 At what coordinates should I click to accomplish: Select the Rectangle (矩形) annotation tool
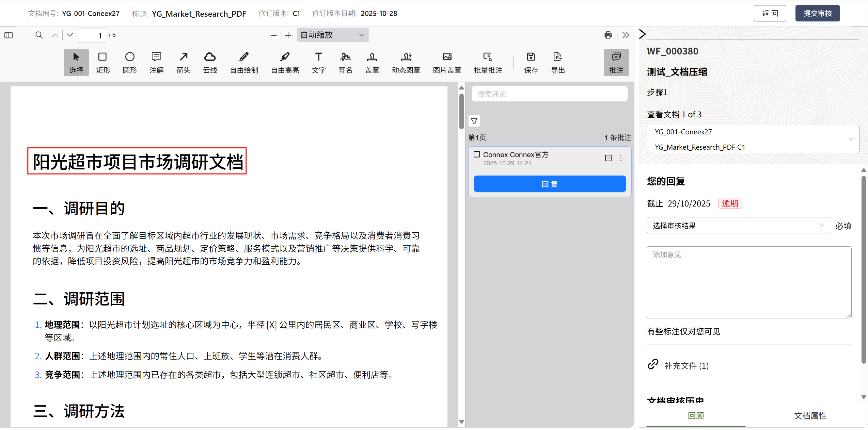pos(102,62)
